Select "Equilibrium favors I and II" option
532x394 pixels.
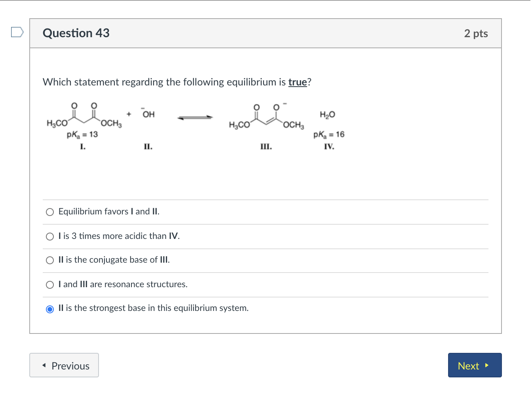point(50,212)
